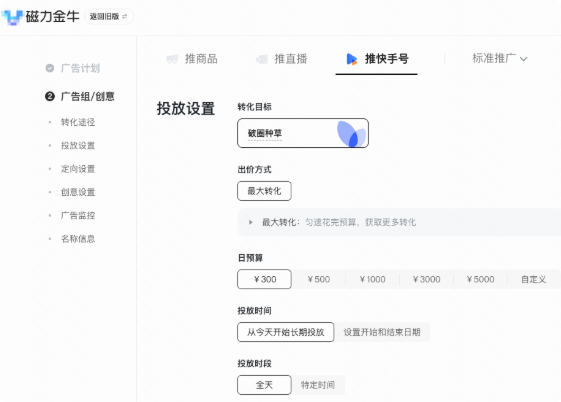Go to 广告监控 in sidebar
The width and height of the screenshot is (561, 402).
click(78, 215)
